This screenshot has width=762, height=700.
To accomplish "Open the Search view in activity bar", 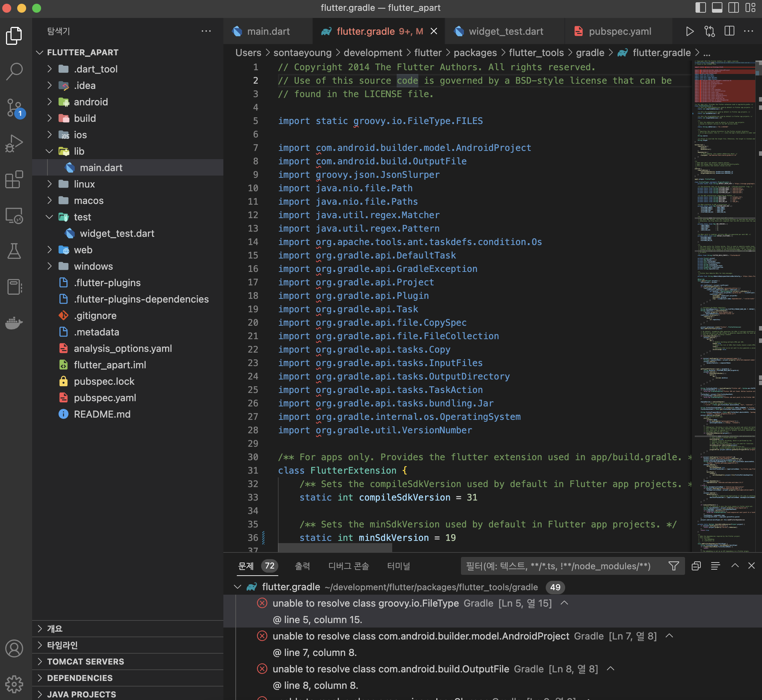I will click(x=15, y=71).
